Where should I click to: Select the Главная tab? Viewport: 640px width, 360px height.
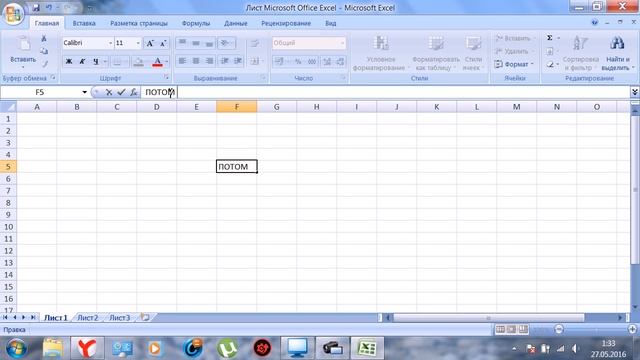[47, 23]
